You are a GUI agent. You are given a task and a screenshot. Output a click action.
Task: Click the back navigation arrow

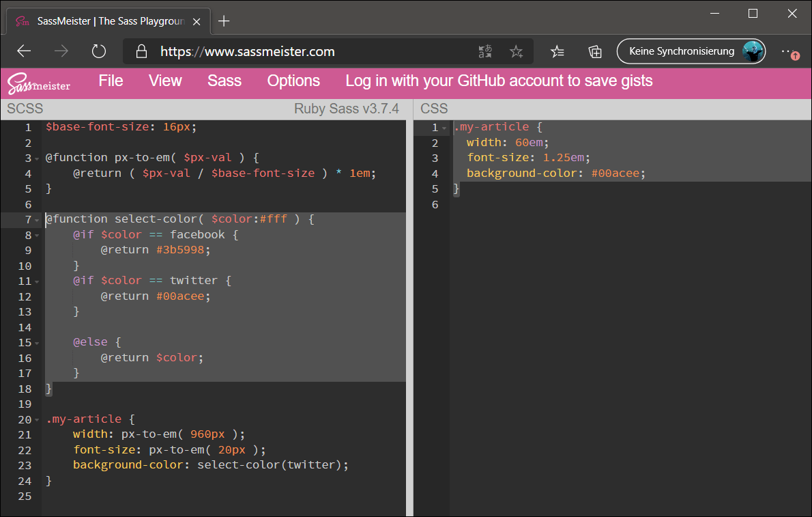click(x=23, y=51)
